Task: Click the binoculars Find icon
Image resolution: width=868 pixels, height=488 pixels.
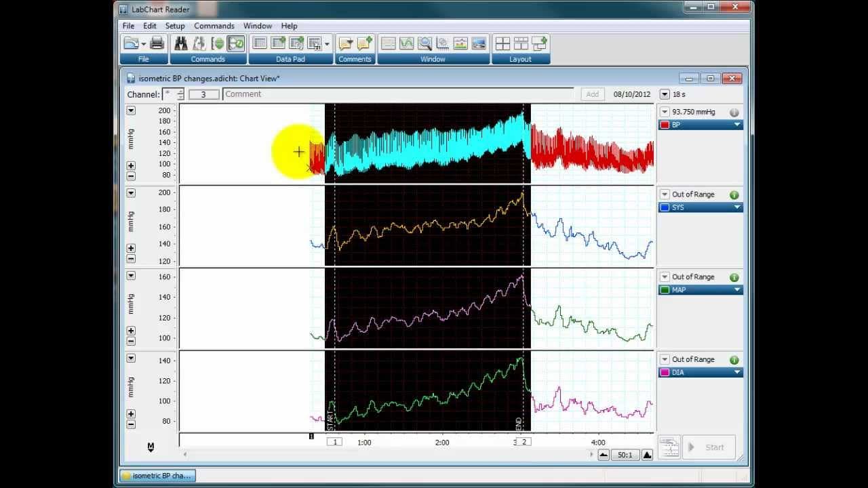Action: [181, 43]
